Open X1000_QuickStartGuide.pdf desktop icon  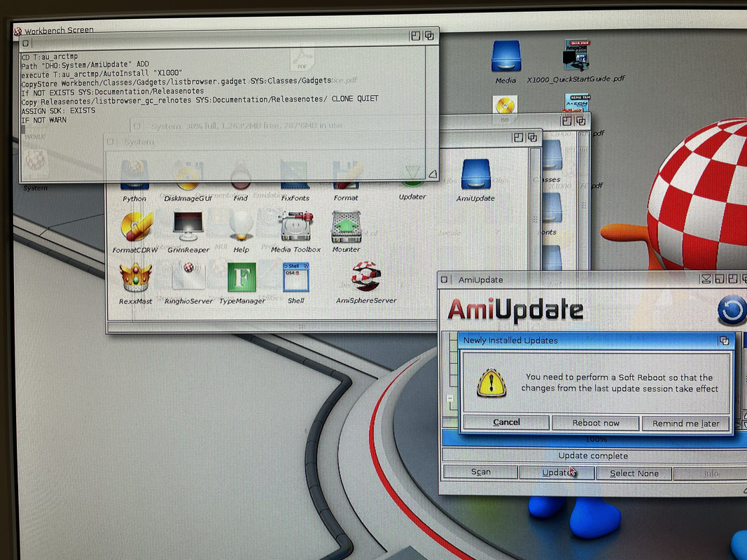pyautogui.click(x=576, y=55)
